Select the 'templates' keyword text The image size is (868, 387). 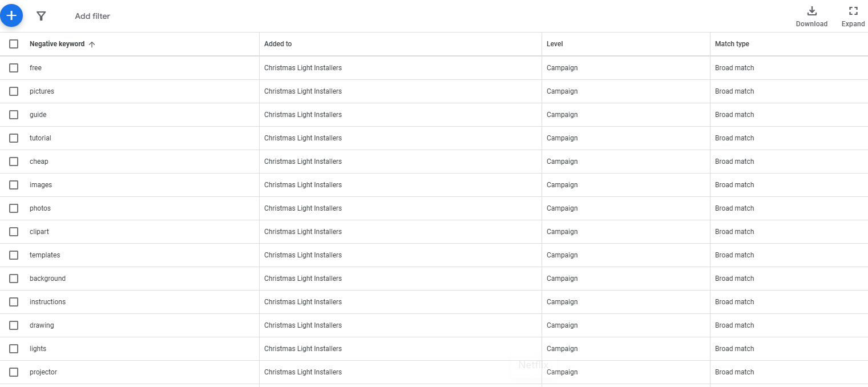click(45, 255)
